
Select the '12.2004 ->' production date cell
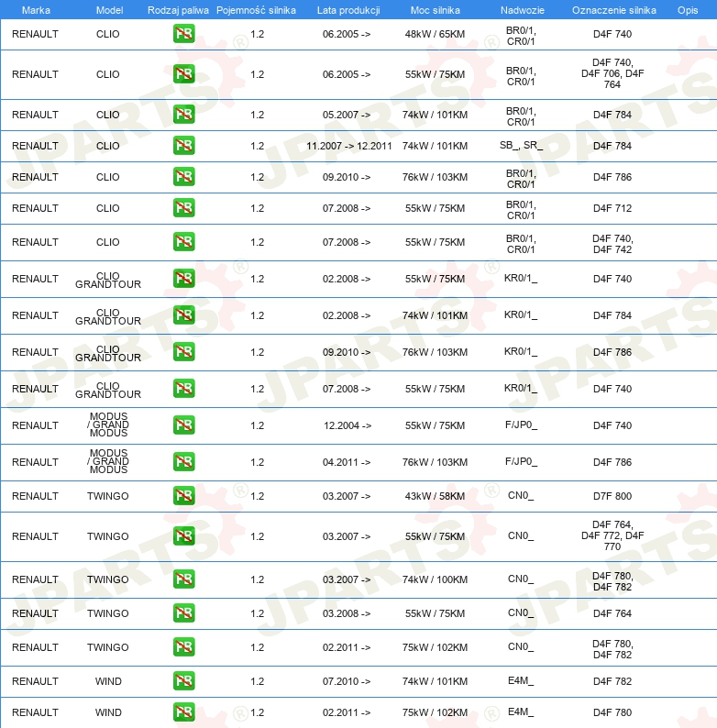click(347, 425)
